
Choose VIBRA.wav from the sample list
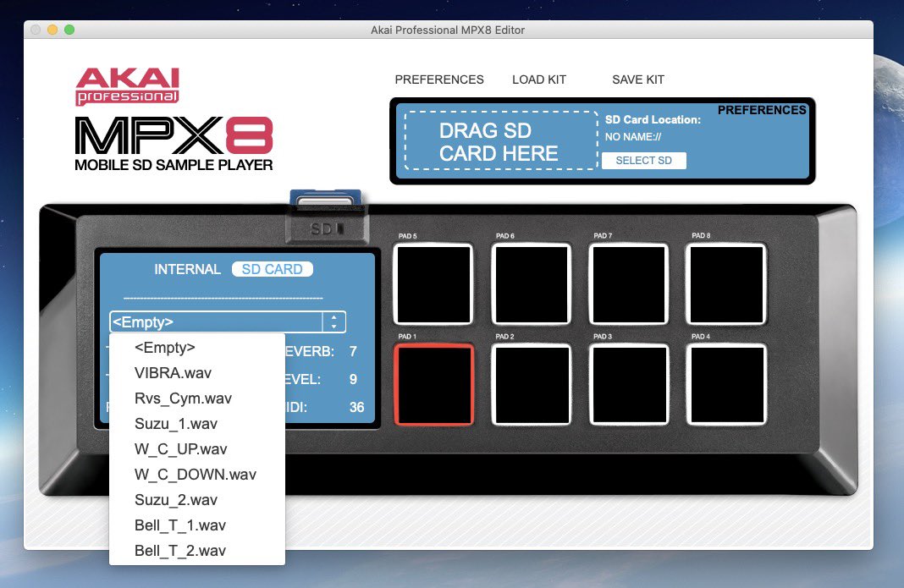tap(197, 373)
